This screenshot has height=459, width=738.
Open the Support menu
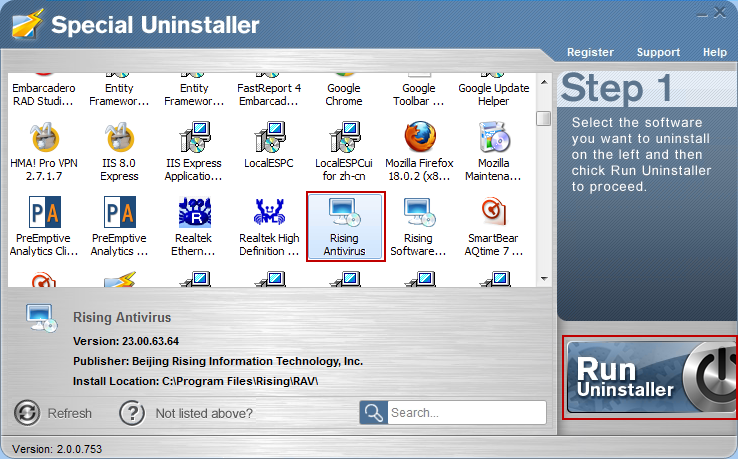(658, 52)
